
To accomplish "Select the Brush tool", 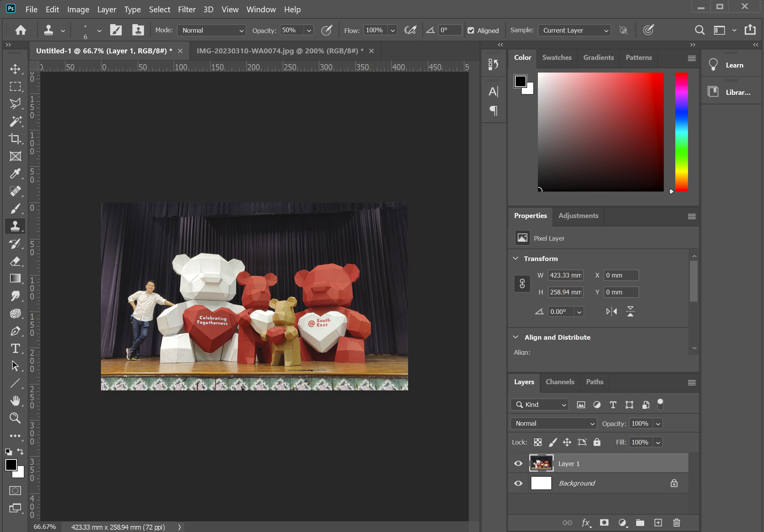I will tap(15, 209).
